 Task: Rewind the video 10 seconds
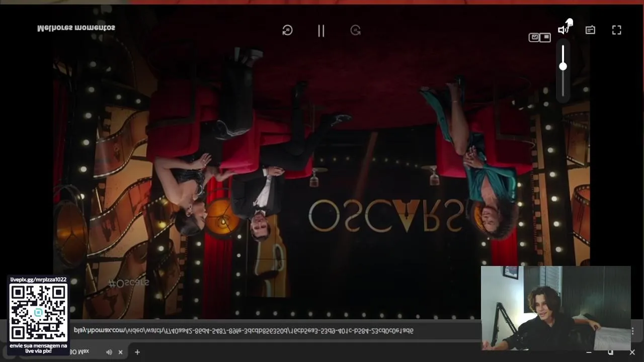(x=287, y=30)
